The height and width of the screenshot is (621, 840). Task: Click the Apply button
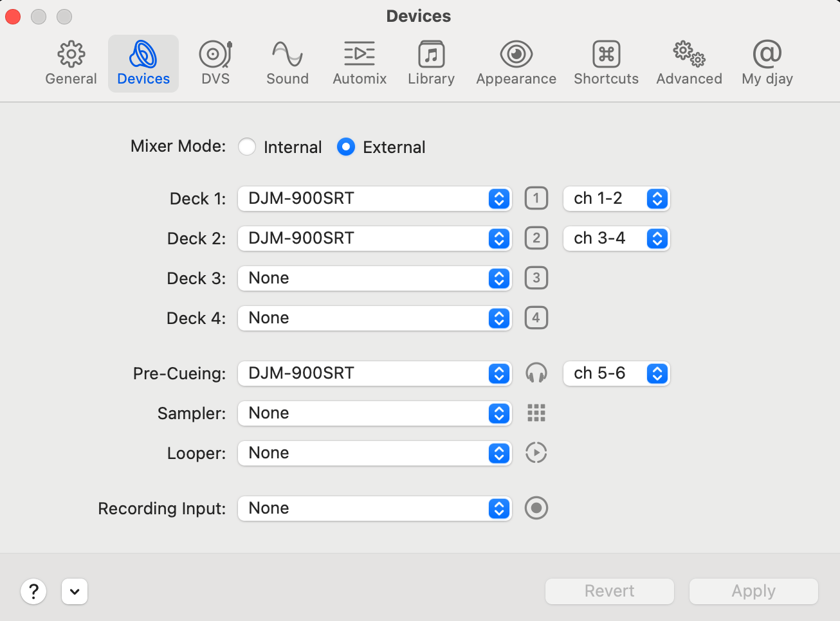tap(753, 591)
